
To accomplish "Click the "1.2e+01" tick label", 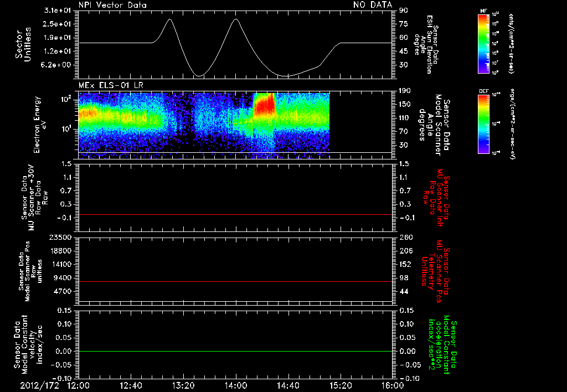I will pyautogui.click(x=58, y=51).
